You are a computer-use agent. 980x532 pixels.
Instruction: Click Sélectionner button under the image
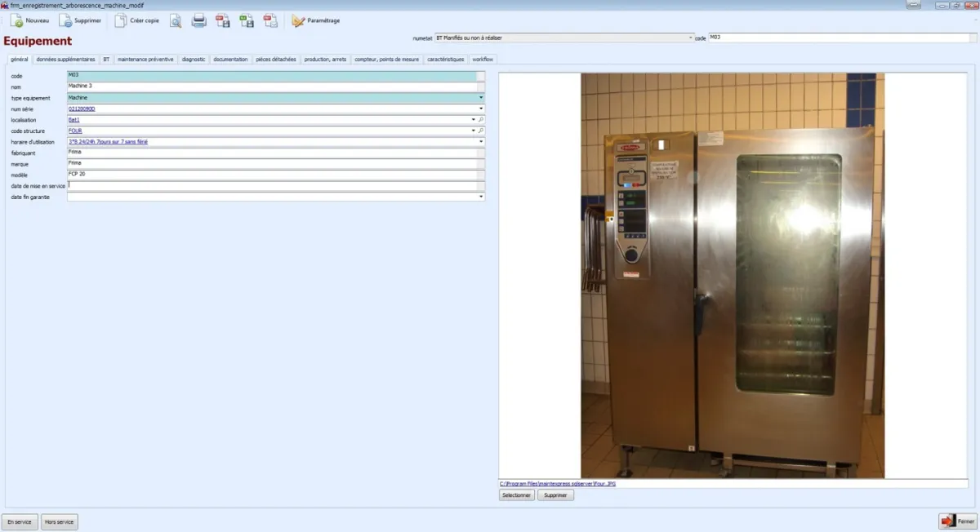pos(517,495)
